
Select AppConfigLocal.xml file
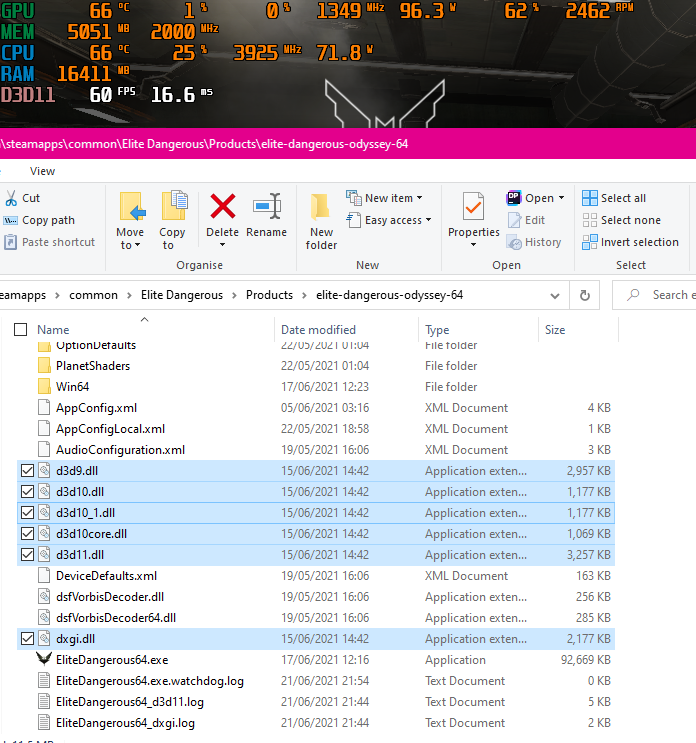(316, 429)
